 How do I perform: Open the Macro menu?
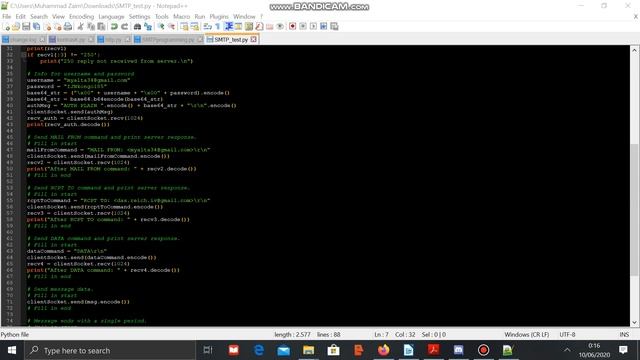click(x=181, y=17)
